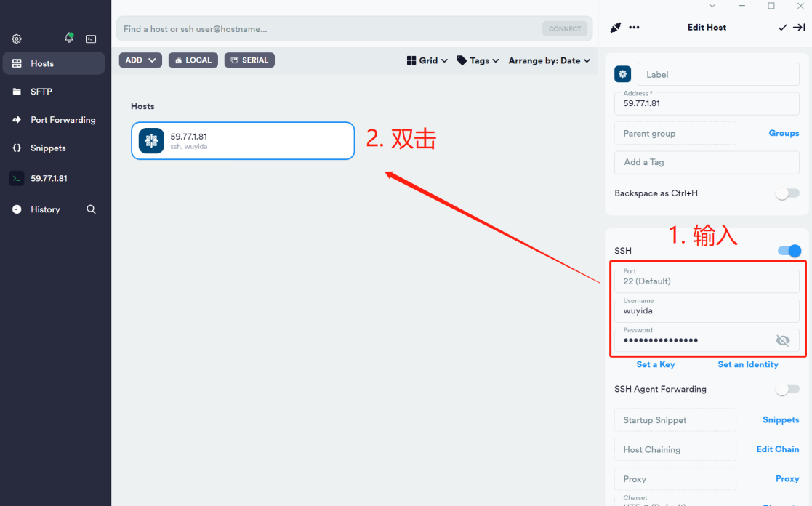Click the Set a Key link

656,364
